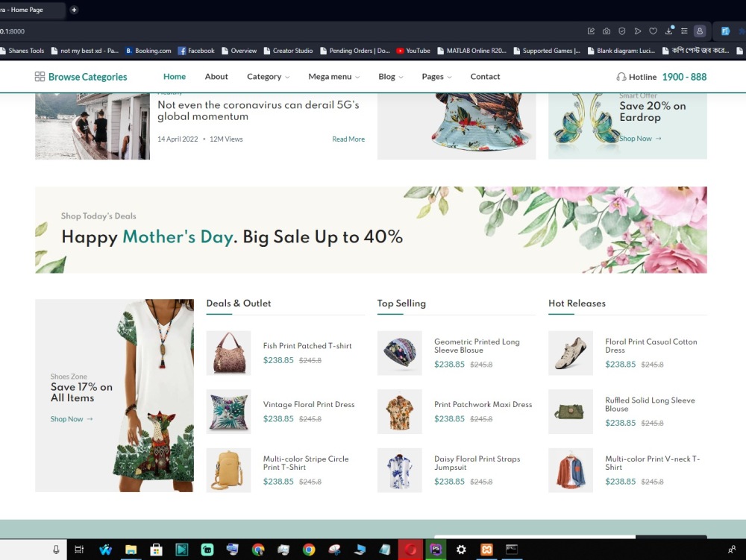This screenshot has height=560, width=746.
Task: Click the Hot Releases heading
Action: pos(577,303)
